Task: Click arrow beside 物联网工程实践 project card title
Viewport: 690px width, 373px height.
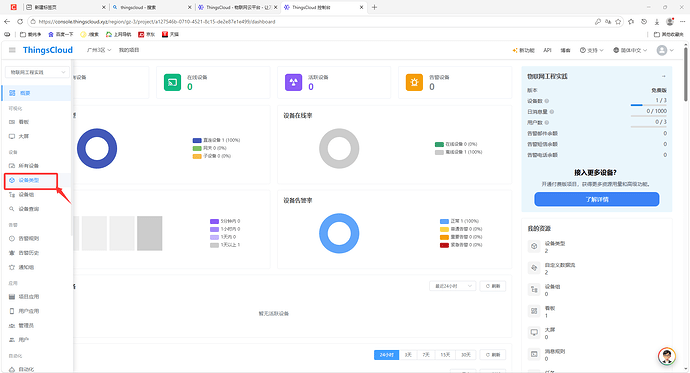Action: (664, 77)
